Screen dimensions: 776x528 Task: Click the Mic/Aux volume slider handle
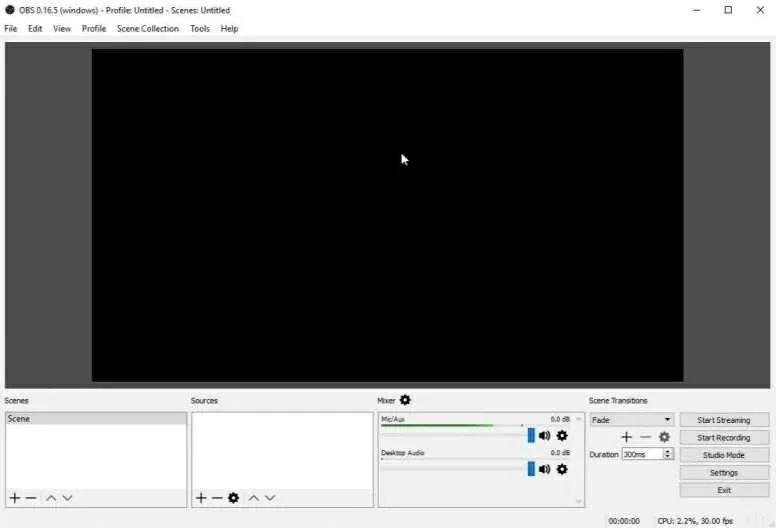[x=531, y=436]
